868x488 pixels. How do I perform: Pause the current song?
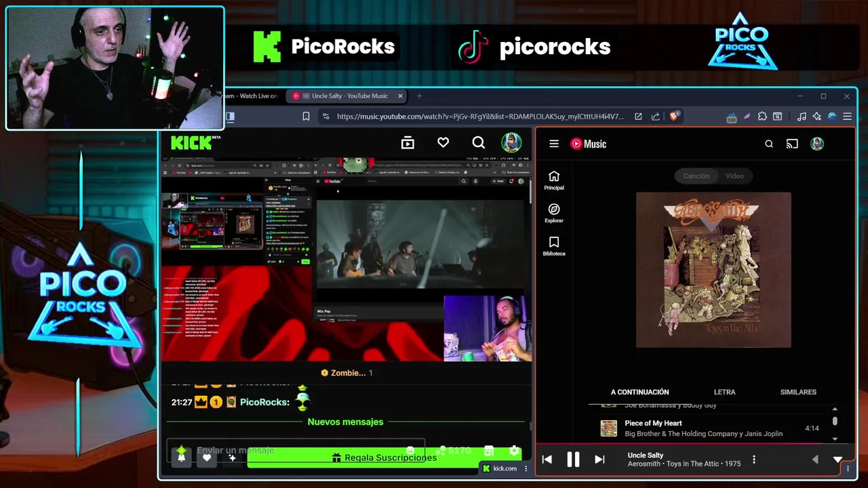coord(573,460)
